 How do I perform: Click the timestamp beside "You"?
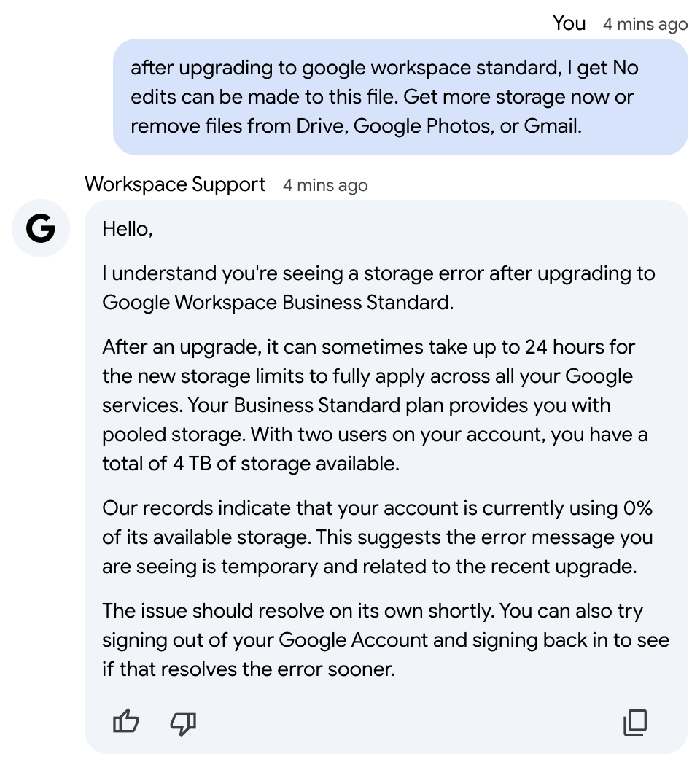pyautogui.click(x=645, y=24)
